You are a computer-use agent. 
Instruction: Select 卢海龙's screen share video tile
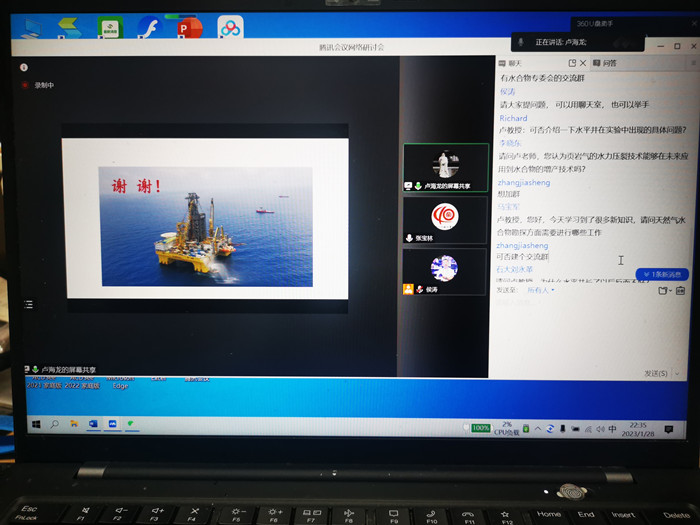coord(446,168)
